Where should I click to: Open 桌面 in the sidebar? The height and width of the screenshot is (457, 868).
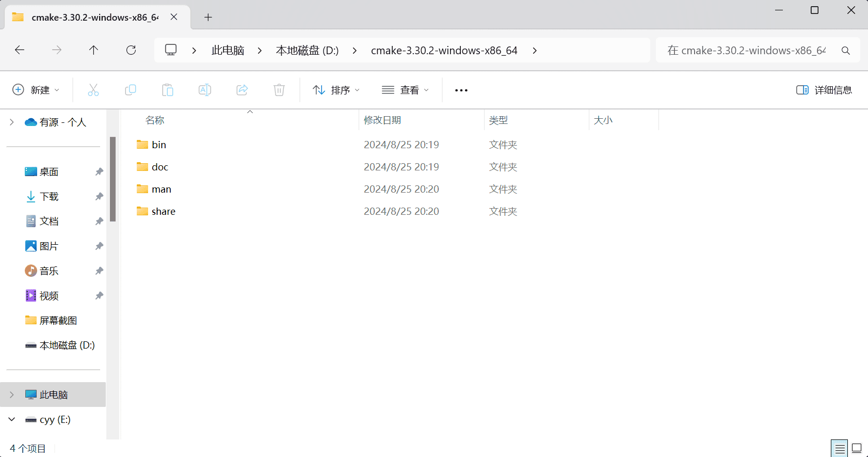tap(49, 171)
